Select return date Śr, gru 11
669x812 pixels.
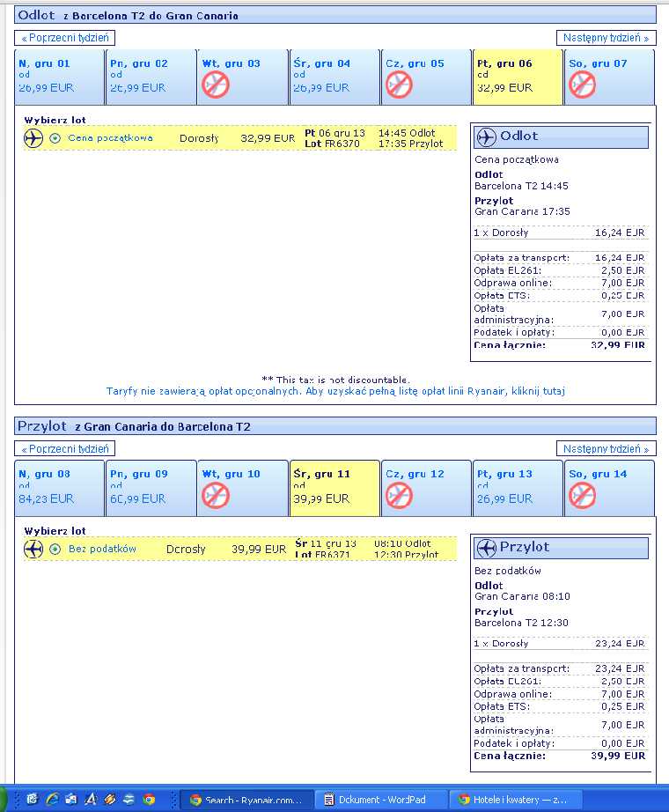pyautogui.click(x=334, y=488)
